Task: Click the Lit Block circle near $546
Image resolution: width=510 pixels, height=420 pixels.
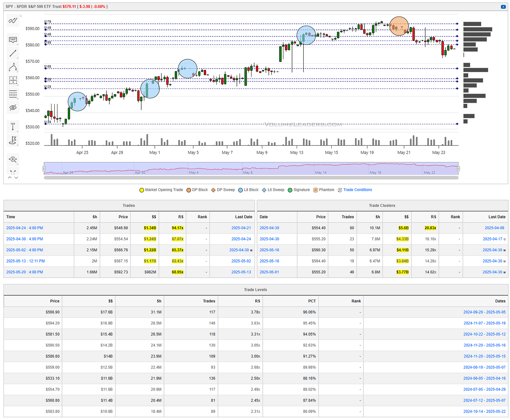Action: 77,101
